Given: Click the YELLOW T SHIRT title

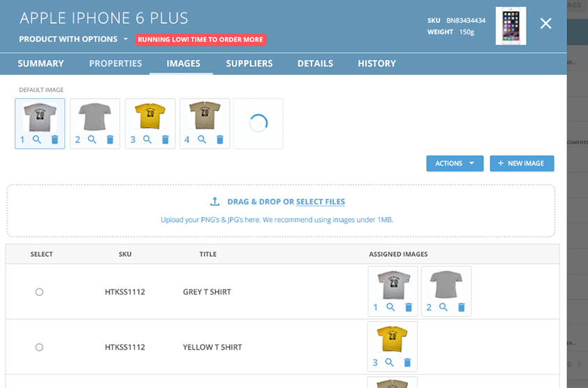Looking at the screenshot, I should click(x=212, y=347).
